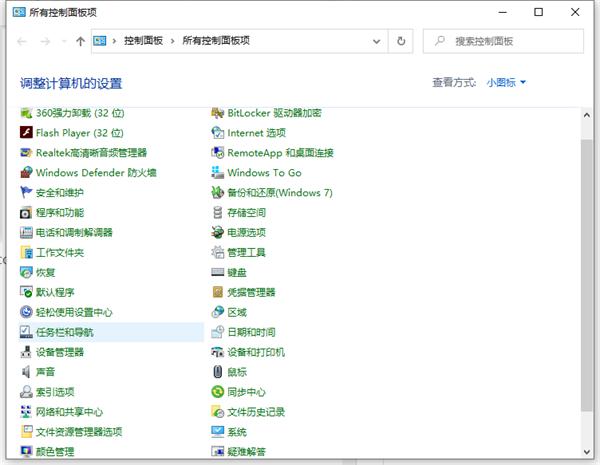Expand the 小图标 view mode dropdown
Image resolution: width=600 pixels, height=465 pixels.
(x=506, y=82)
